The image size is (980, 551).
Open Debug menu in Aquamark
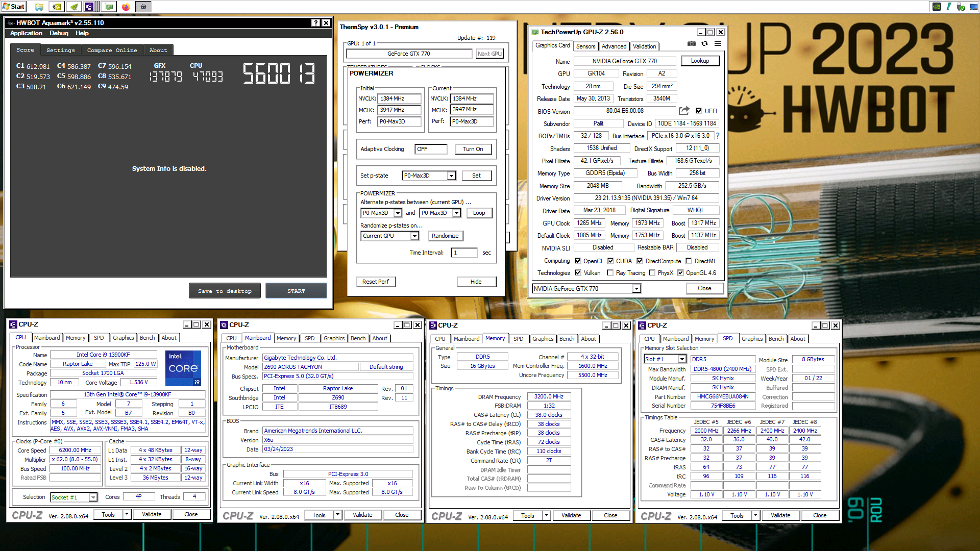tap(59, 33)
